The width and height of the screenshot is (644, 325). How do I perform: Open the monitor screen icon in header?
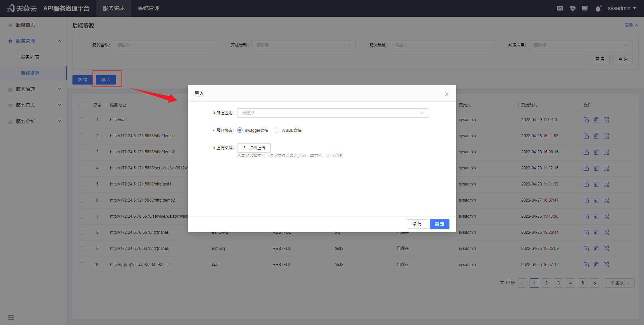point(585,8)
